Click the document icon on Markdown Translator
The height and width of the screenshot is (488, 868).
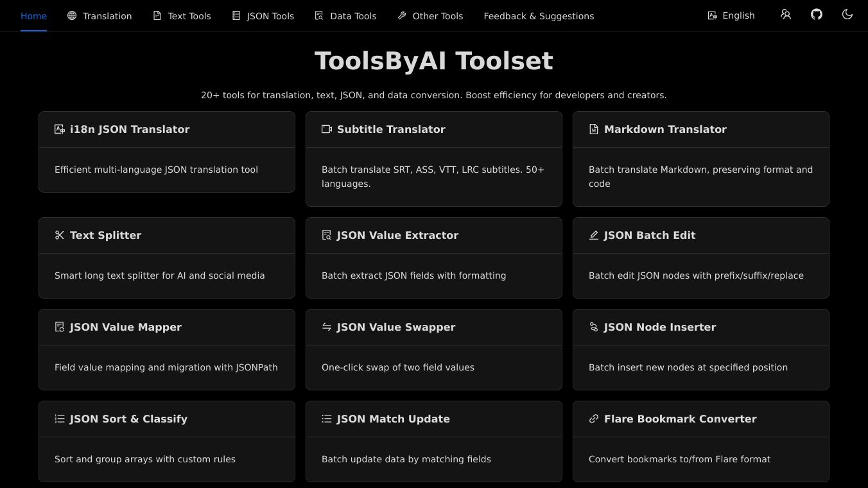593,129
